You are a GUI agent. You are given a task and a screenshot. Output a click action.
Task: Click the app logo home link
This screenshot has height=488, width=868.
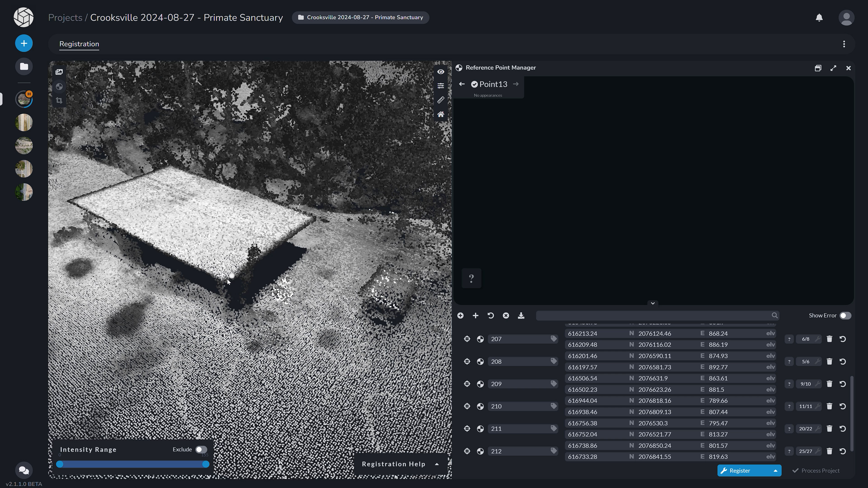click(24, 17)
